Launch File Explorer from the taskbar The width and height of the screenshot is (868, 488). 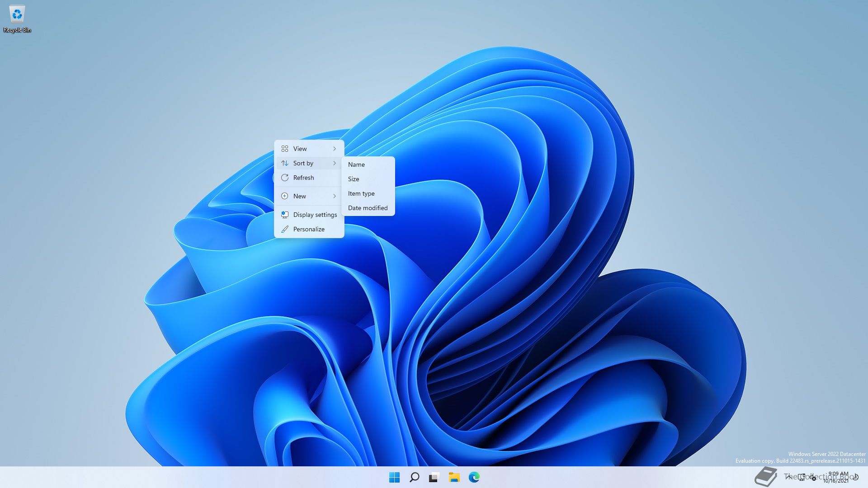(454, 477)
